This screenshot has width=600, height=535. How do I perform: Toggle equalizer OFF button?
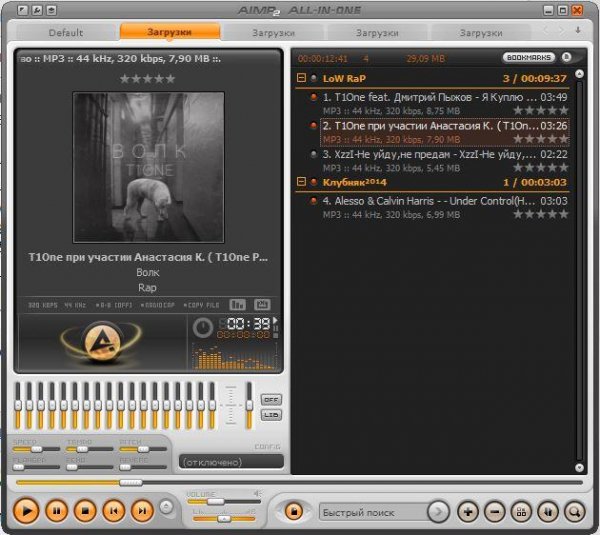[271, 400]
